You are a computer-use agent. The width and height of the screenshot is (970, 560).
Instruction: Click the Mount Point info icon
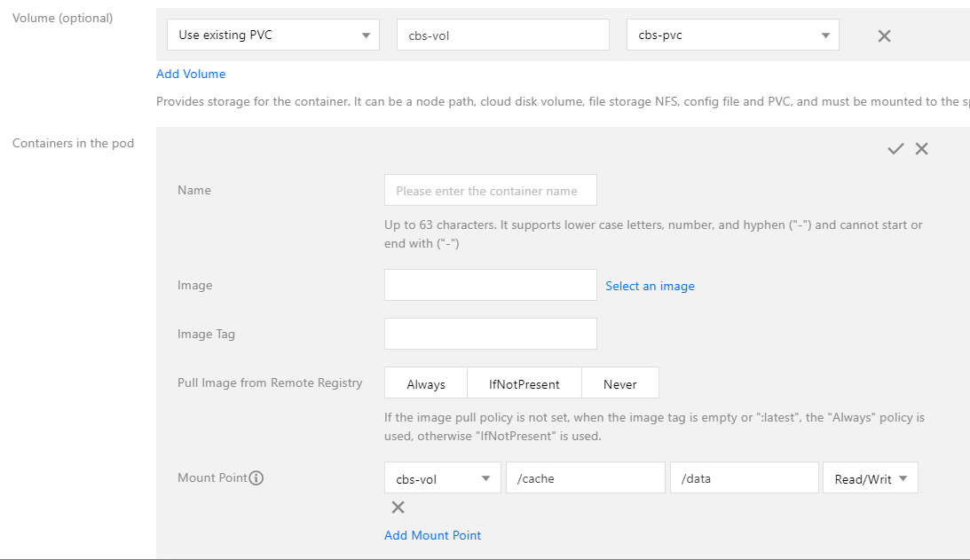point(256,478)
